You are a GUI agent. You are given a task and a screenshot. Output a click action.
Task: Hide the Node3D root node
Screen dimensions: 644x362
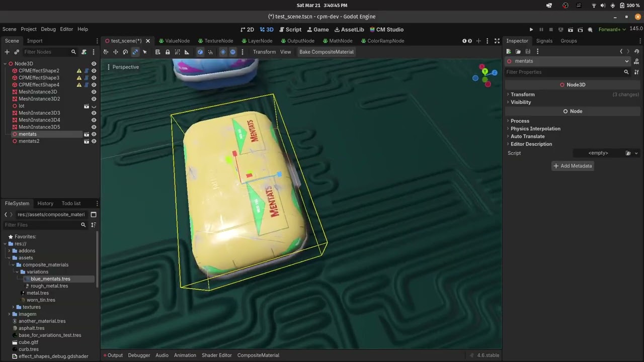click(x=94, y=64)
